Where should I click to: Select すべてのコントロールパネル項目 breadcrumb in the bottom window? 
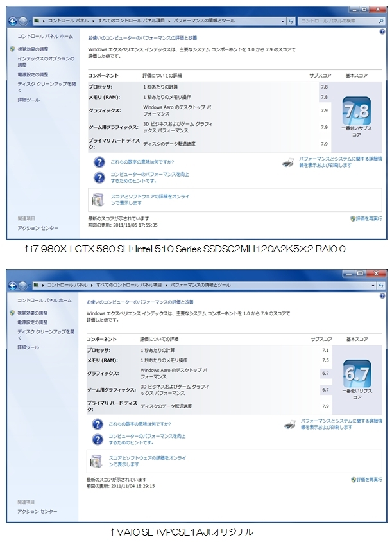click(x=129, y=285)
